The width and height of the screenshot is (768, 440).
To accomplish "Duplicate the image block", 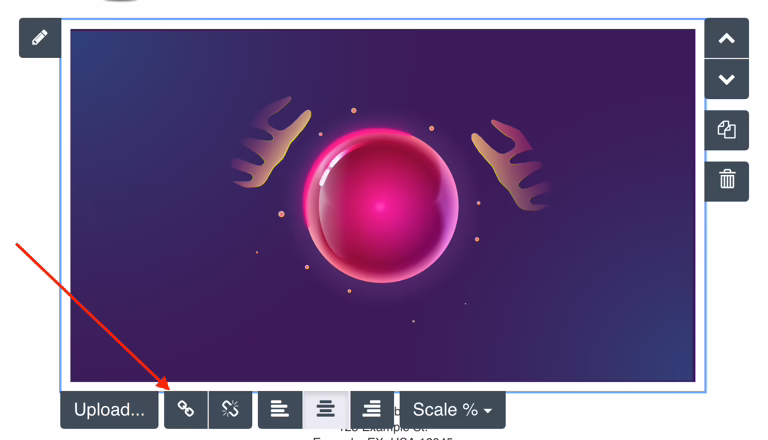I will point(726,130).
